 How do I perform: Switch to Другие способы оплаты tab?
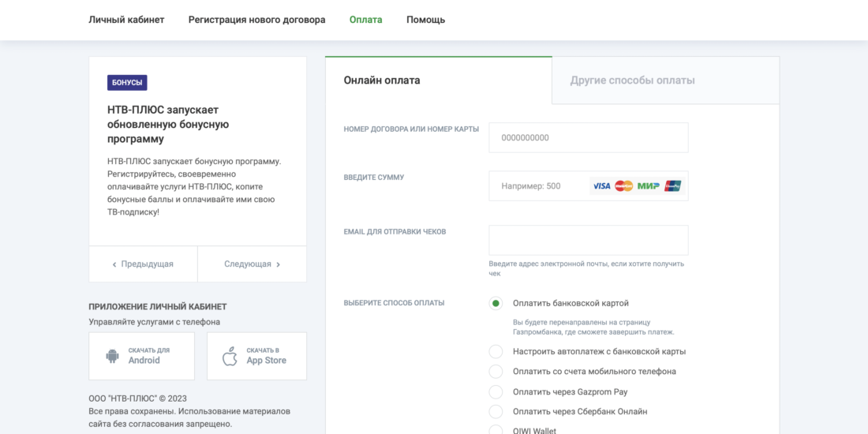point(632,80)
